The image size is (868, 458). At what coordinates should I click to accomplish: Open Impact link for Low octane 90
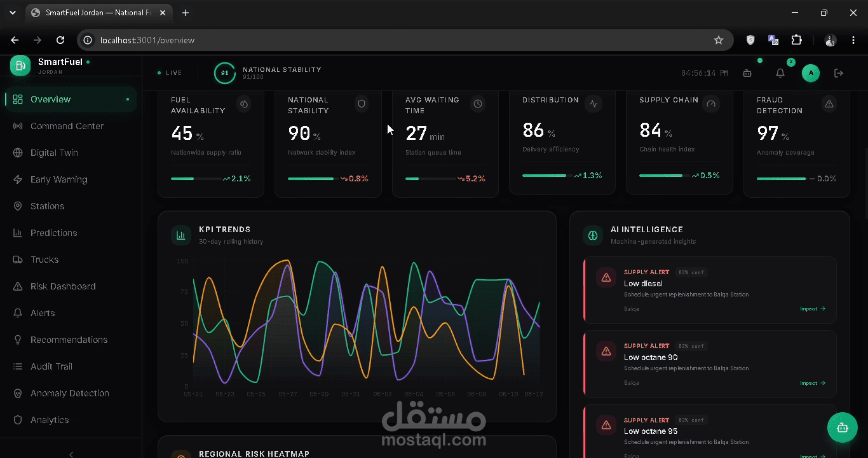point(813,383)
